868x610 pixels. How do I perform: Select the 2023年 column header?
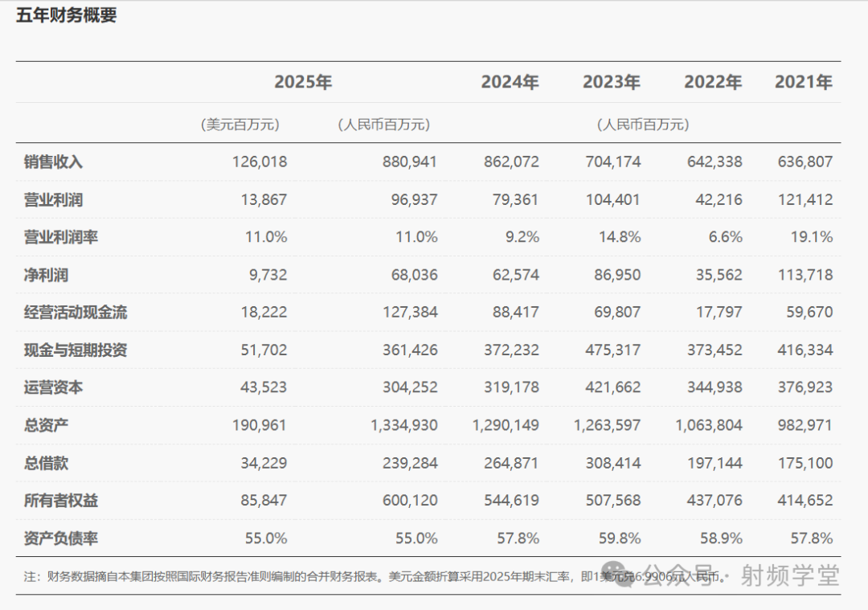(611, 82)
